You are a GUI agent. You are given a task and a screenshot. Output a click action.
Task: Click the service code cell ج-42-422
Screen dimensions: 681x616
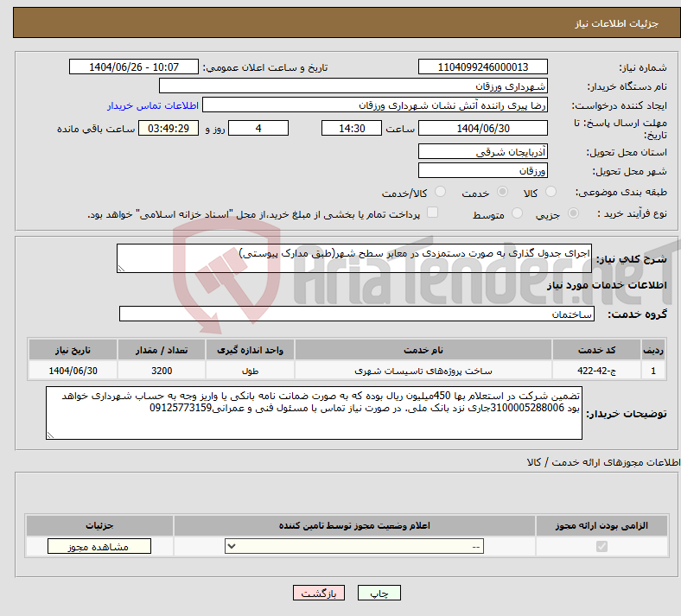pyautogui.click(x=597, y=371)
